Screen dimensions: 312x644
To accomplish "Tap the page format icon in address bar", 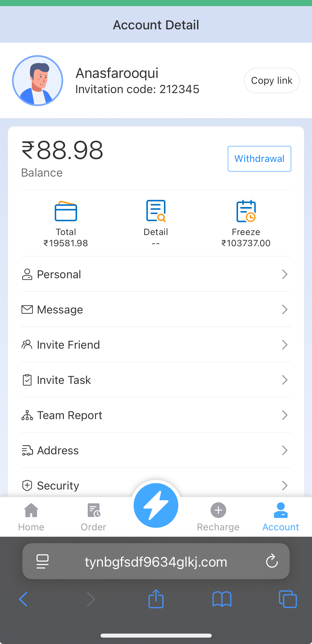I will (42, 561).
